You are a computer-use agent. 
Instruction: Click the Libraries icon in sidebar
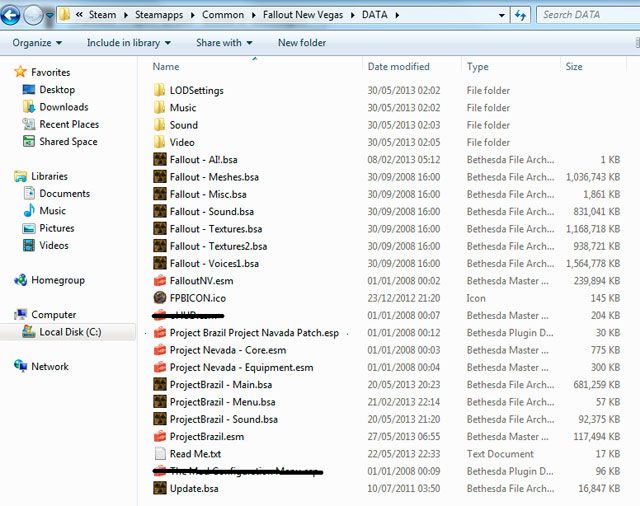tap(20, 176)
